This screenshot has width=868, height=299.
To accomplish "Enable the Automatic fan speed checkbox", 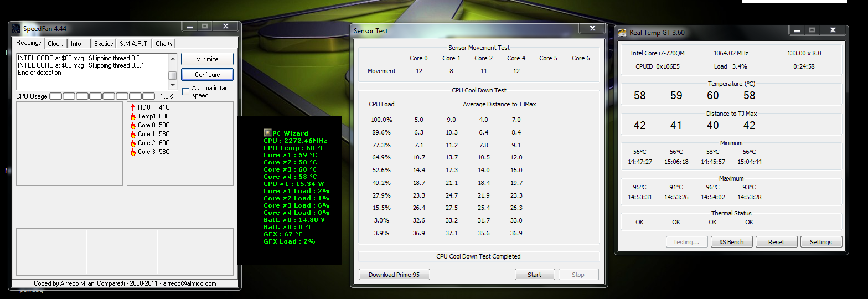I will pos(186,91).
